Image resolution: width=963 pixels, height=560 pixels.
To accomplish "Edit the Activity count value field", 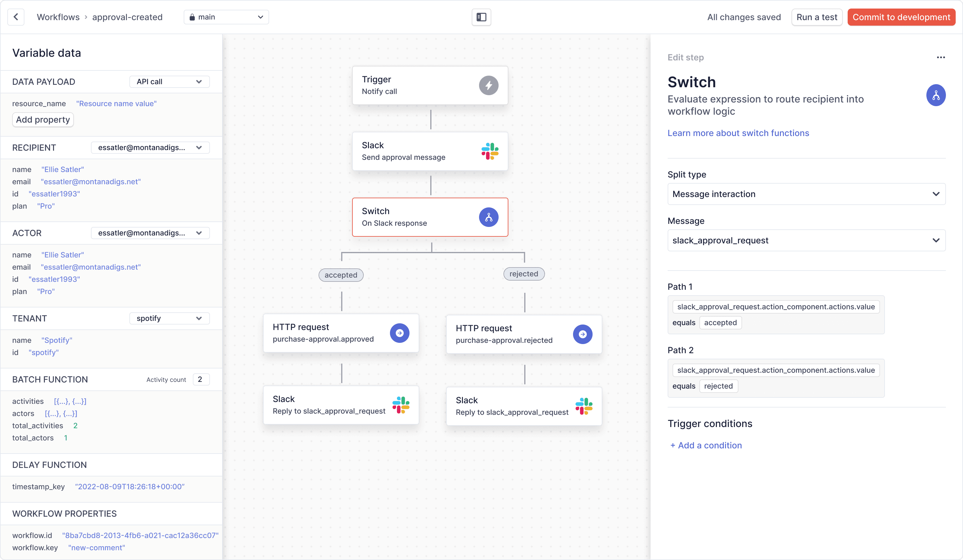I will [x=201, y=379].
